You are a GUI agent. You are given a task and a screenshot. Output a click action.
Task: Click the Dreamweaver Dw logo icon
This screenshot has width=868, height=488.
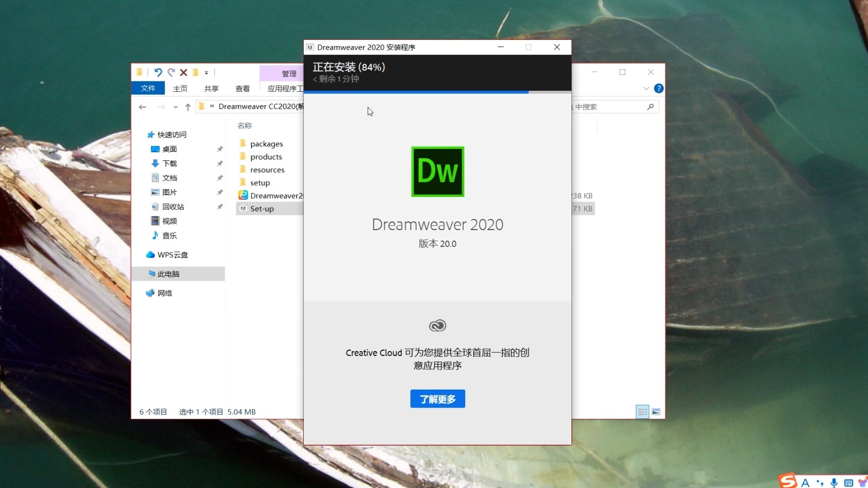click(438, 172)
